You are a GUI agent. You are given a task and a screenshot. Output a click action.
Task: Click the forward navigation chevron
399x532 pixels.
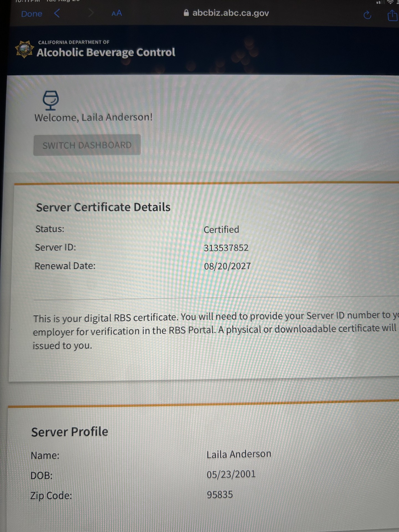coord(91,13)
